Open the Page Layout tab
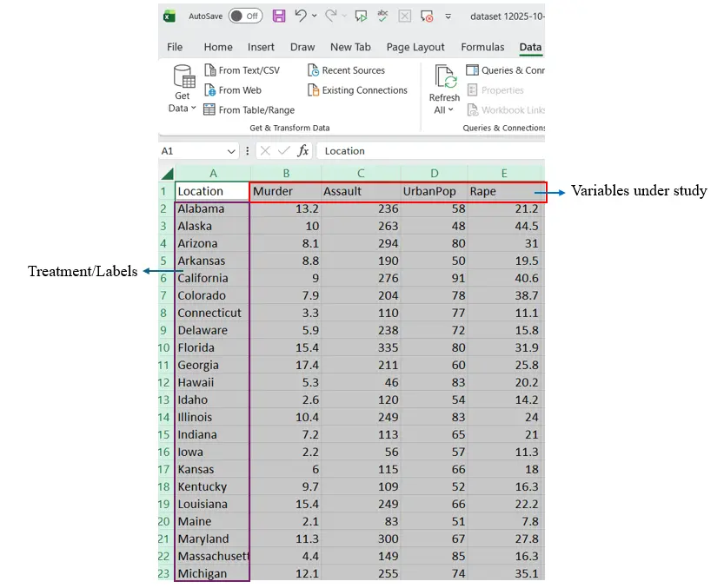The width and height of the screenshot is (724, 588). tap(415, 47)
